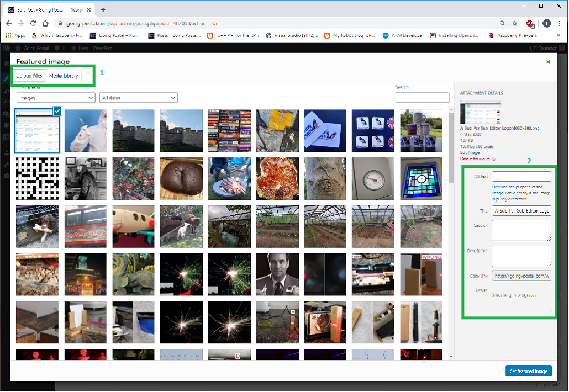Expand the Images media type dropdown
This screenshot has height=392, width=569.
click(x=55, y=98)
